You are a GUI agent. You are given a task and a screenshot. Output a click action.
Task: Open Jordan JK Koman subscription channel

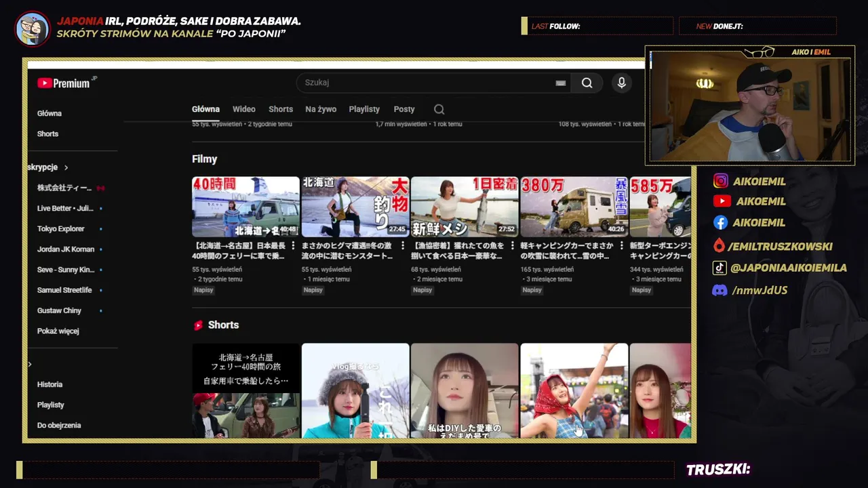click(x=66, y=249)
